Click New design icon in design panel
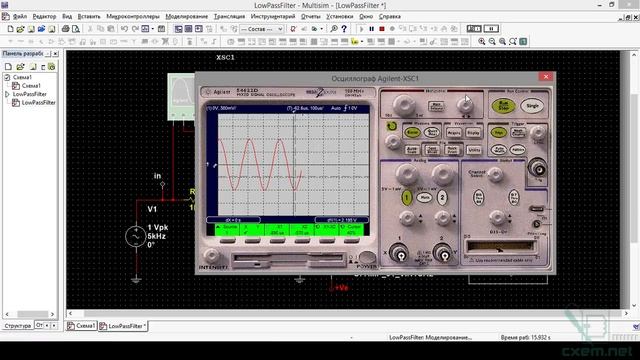640x360 pixels. [x=8, y=67]
